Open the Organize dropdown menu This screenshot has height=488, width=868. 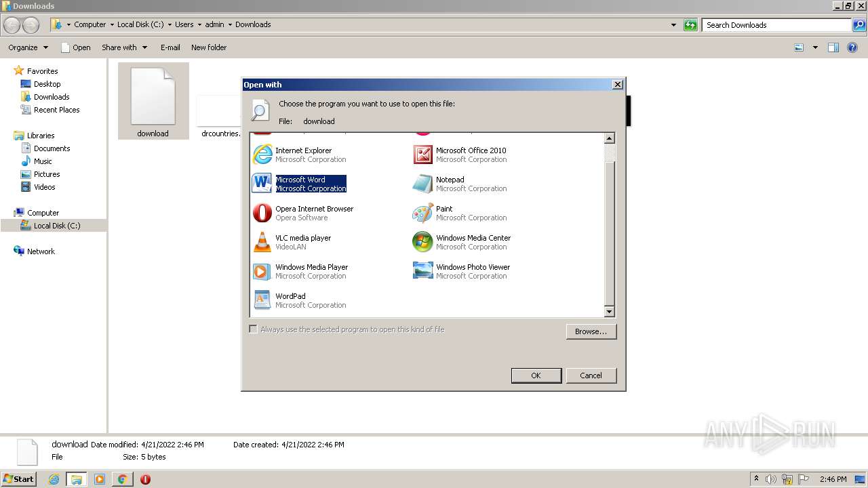(x=28, y=47)
